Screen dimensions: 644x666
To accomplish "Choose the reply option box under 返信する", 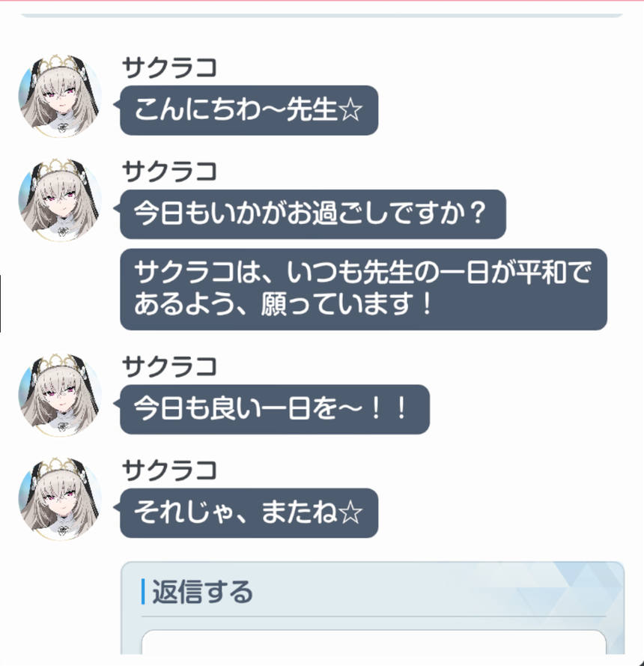I will point(374,642).
